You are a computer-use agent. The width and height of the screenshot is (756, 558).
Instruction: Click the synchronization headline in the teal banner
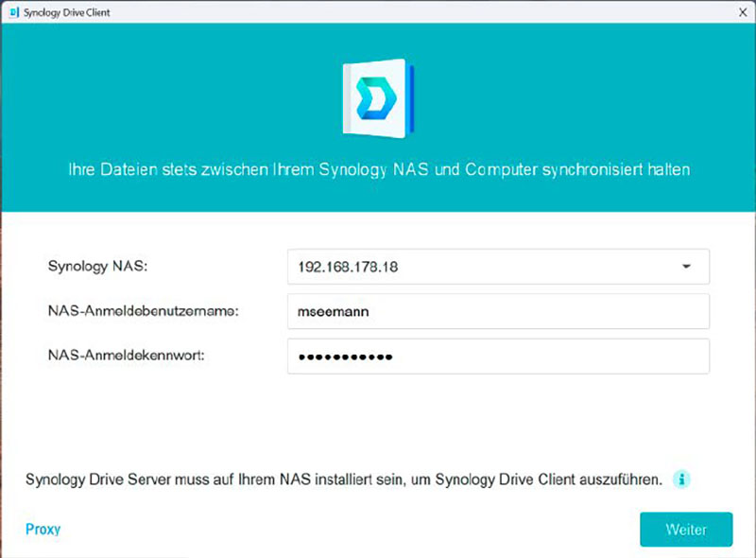point(378,169)
